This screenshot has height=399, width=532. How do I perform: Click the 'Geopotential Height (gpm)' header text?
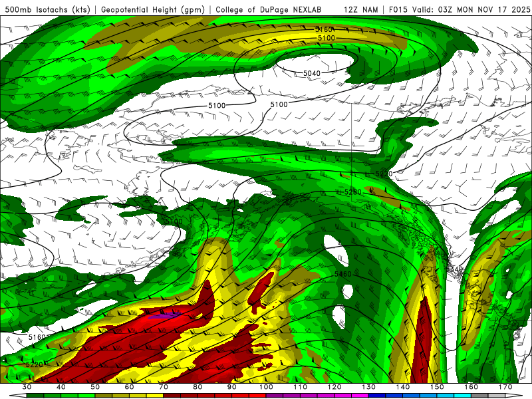click(x=153, y=9)
